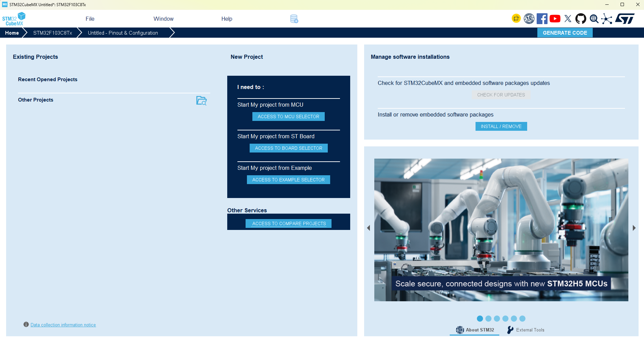Click ACCESS TO COMPARE PROJECTS button

[289, 223]
